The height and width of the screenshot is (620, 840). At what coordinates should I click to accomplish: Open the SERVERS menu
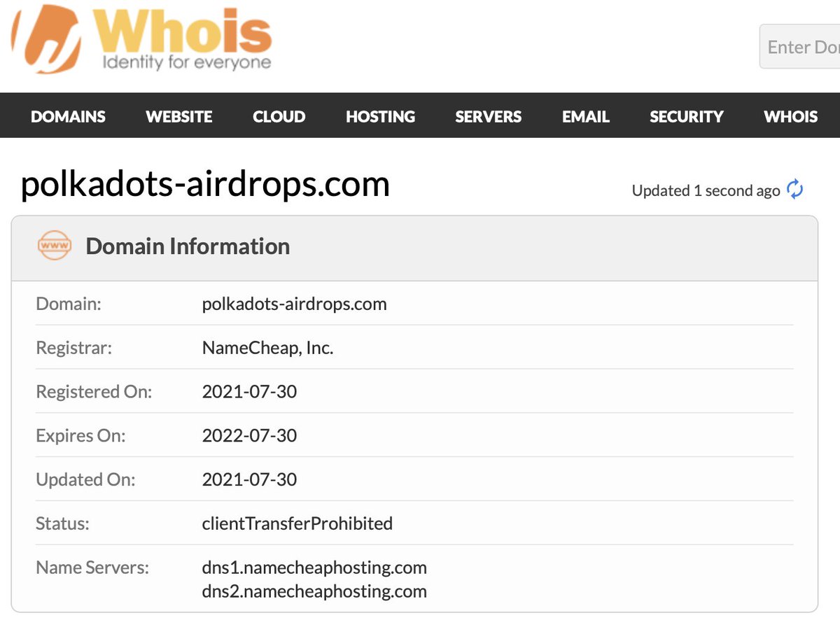pos(488,116)
